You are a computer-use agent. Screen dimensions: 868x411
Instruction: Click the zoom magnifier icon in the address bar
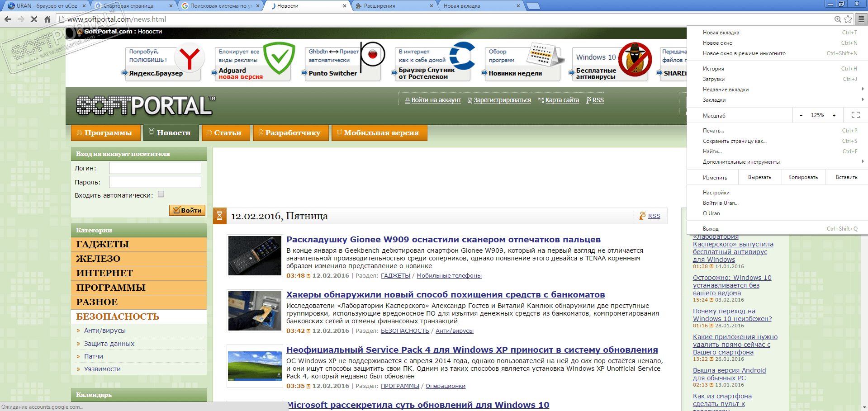click(x=838, y=19)
